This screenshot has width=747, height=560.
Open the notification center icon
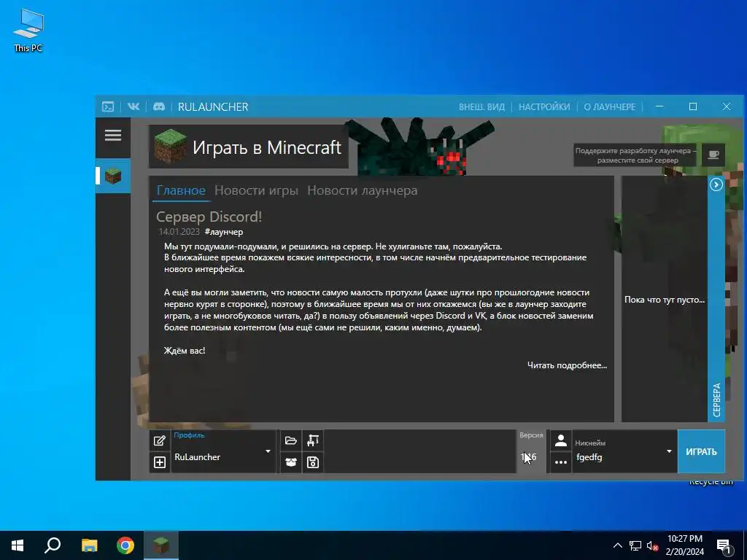tap(724, 545)
